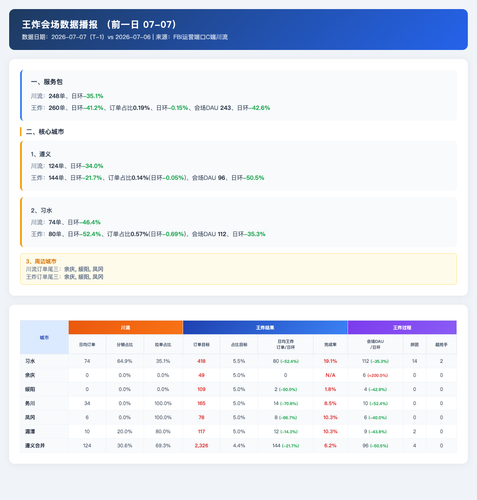Click the 144单 value in the 遵义 card

[x=56, y=178]
